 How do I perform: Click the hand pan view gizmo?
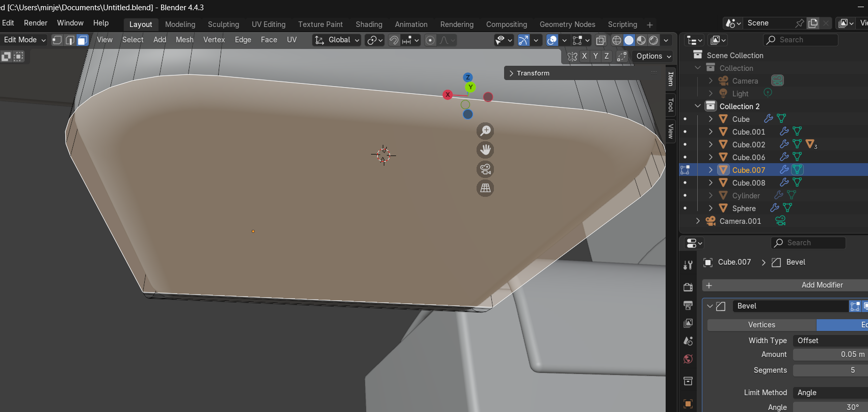pos(485,150)
